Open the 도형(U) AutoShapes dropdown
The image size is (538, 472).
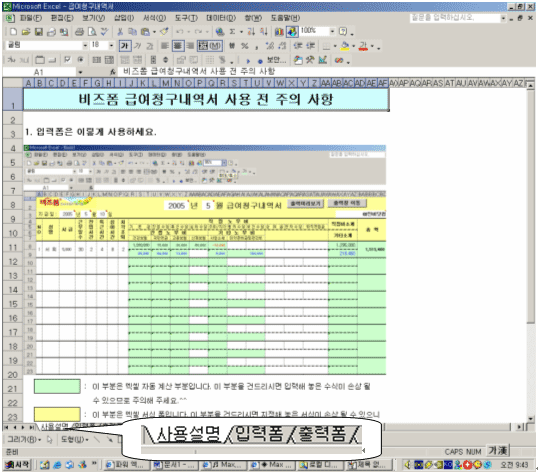(74, 439)
